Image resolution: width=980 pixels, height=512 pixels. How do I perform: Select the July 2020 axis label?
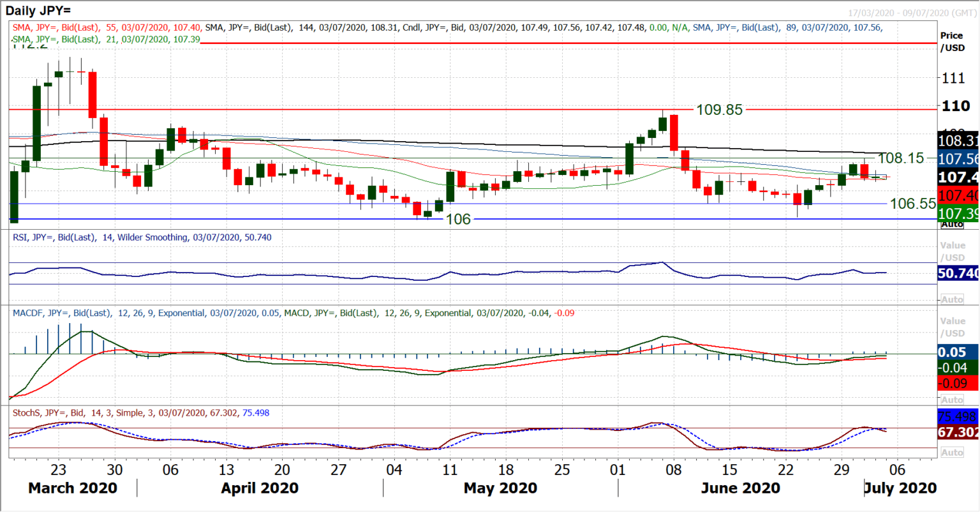pos(899,488)
